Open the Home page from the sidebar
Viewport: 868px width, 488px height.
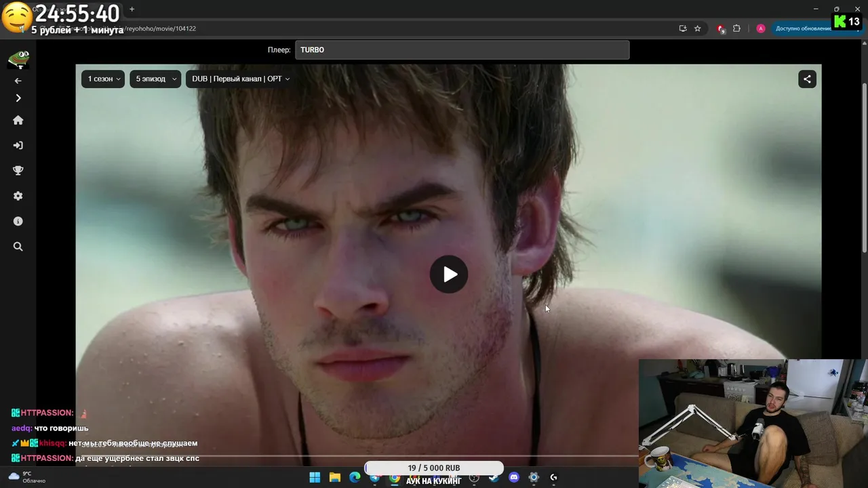(x=18, y=121)
